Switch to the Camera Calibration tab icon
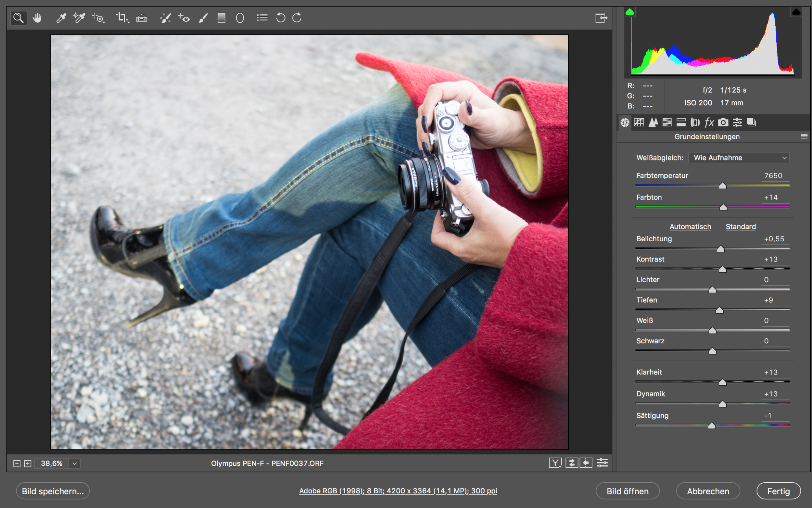Viewport: 812px width, 508px height. [723, 123]
